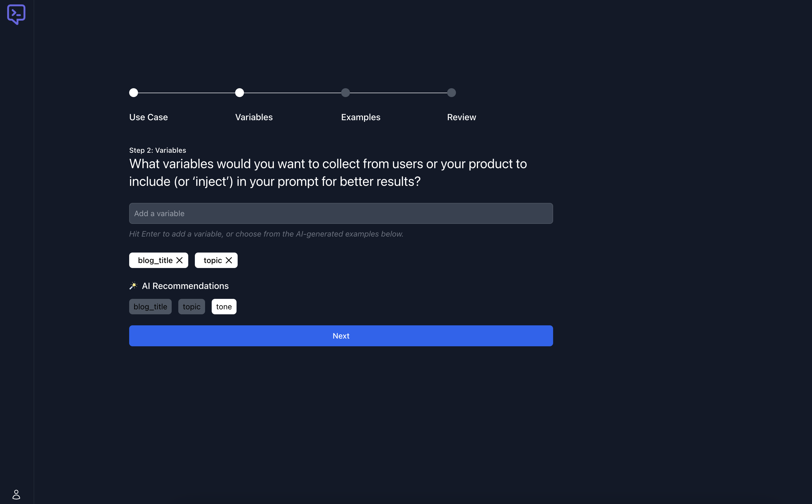Open the user profile icon
Image resolution: width=812 pixels, height=504 pixels.
(x=16, y=494)
